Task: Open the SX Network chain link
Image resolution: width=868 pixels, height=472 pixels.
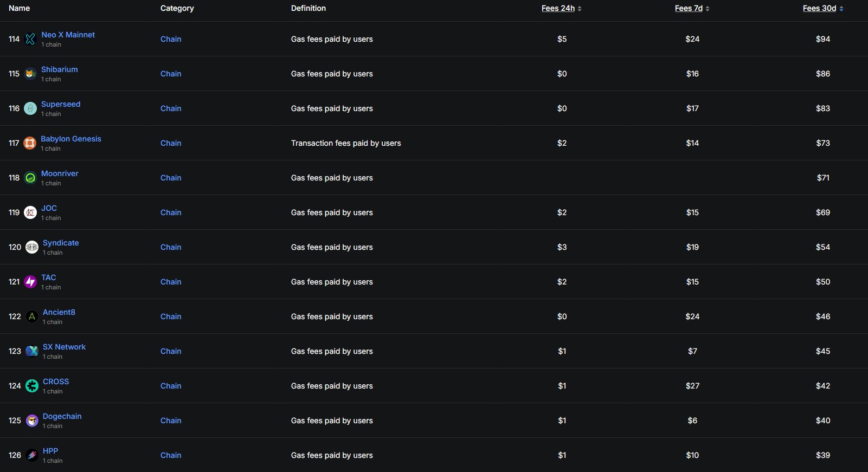Action: tap(64, 347)
